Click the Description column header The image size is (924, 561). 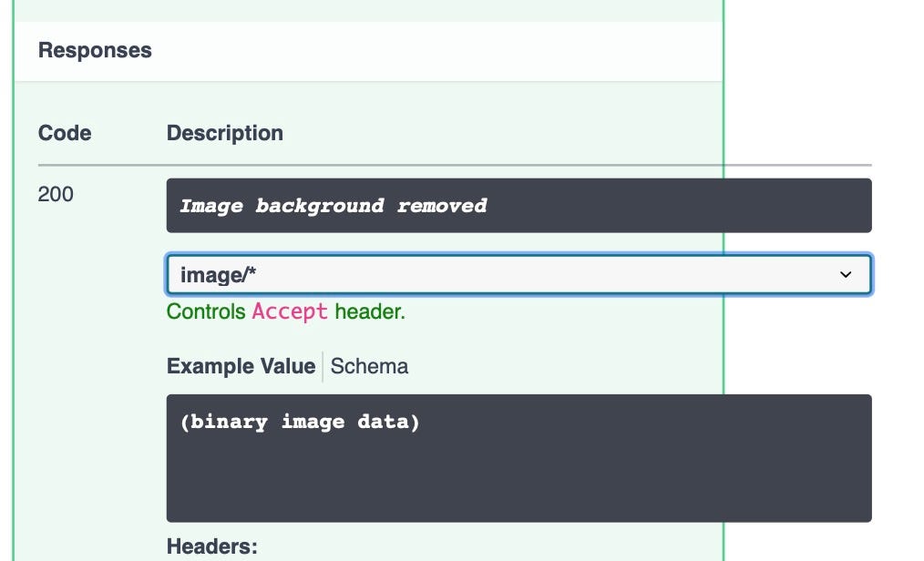point(225,133)
